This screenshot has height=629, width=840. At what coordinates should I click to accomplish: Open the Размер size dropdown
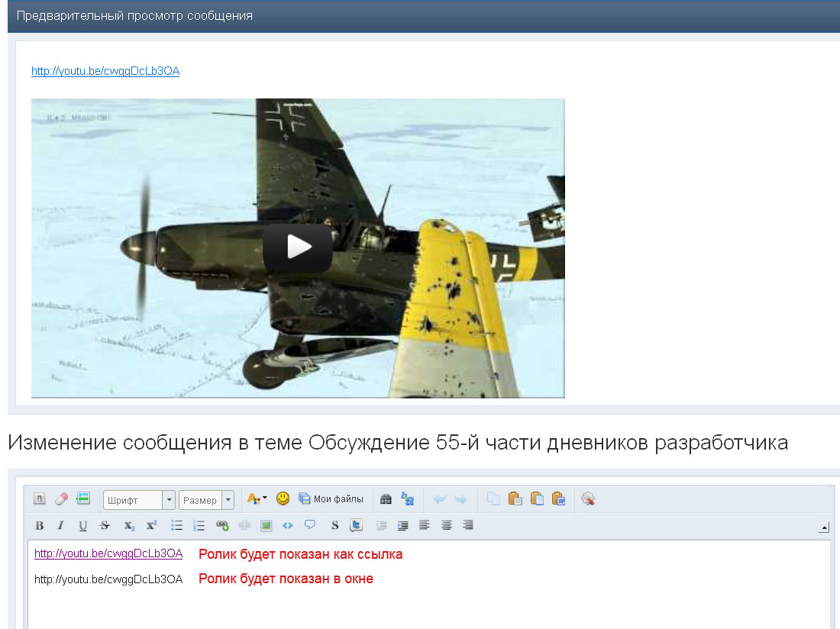pos(206,500)
